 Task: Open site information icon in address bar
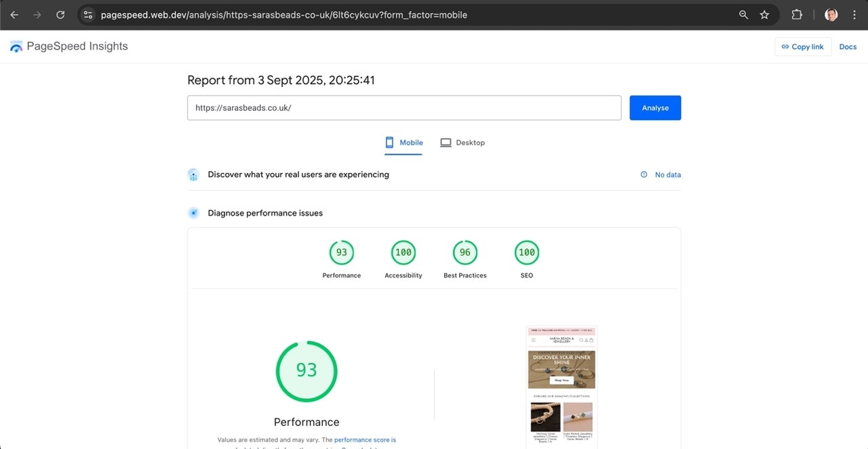pyautogui.click(x=87, y=14)
